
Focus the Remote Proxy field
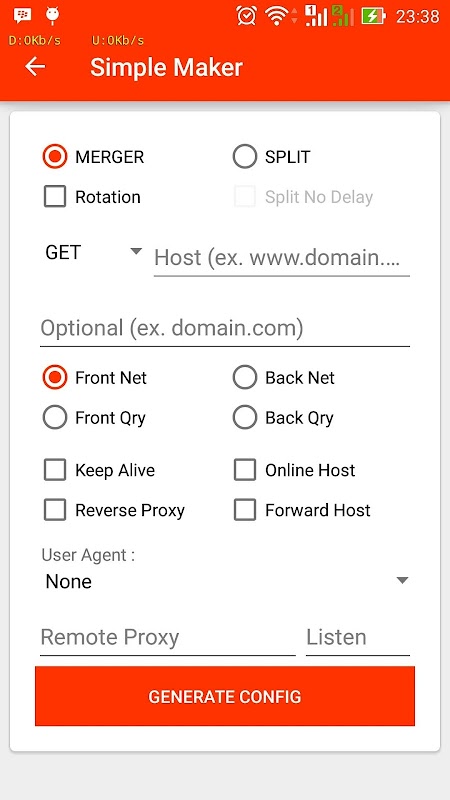168,638
